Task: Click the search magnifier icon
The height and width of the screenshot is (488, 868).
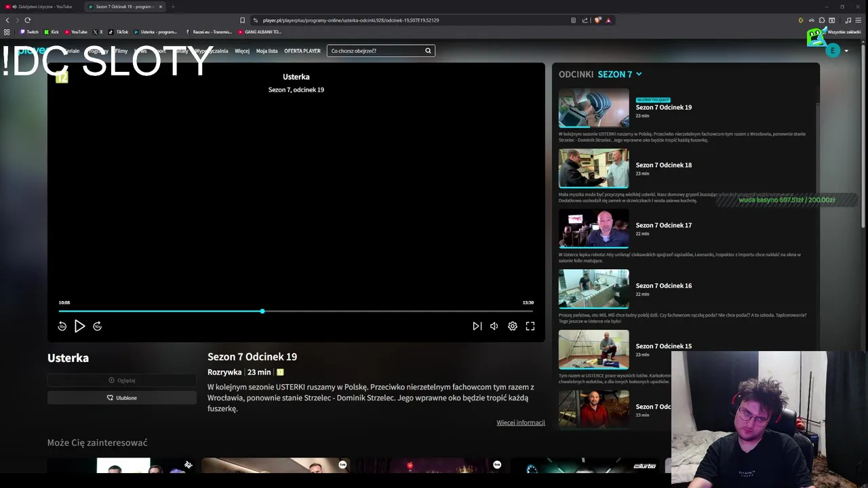Action: (x=428, y=51)
